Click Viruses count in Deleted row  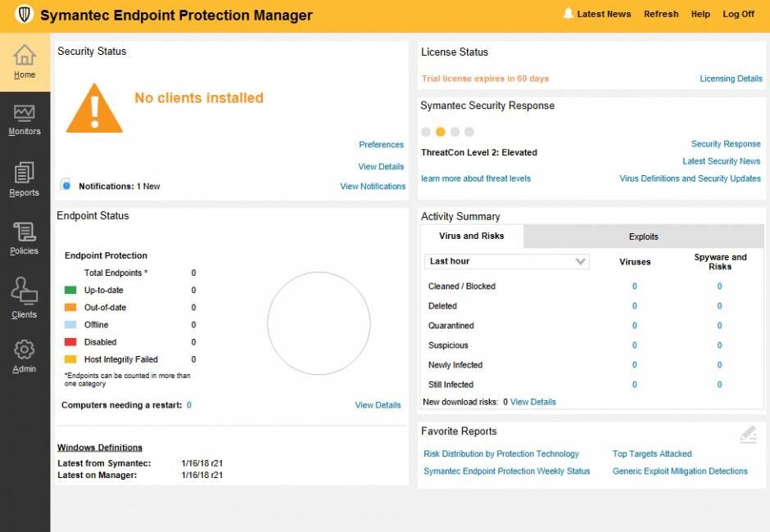click(x=635, y=306)
